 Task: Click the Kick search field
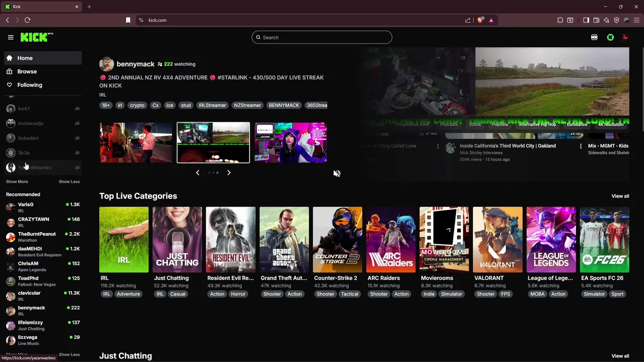point(322,37)
